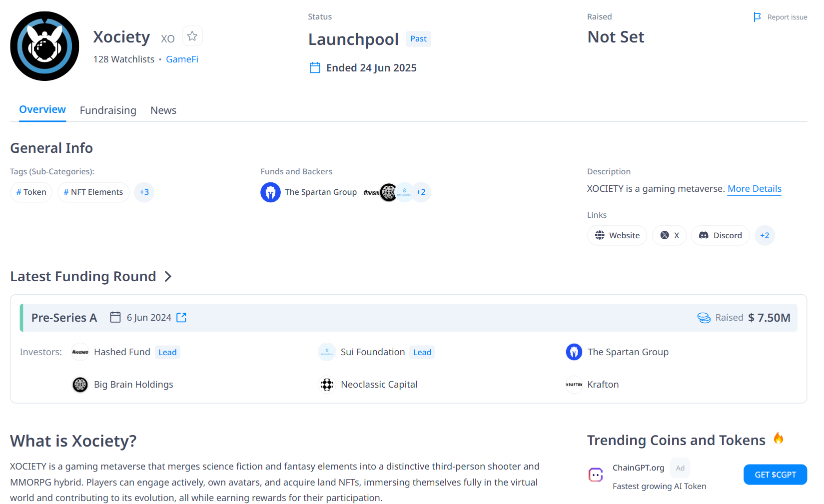Screen dimensions: 824x504
Task: Open Krafton investor name
Action: click(x=603, y=385)
